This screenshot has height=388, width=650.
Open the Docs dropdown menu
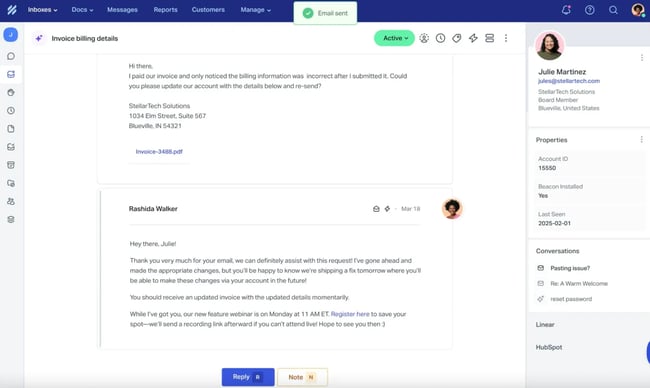point(82,10)
